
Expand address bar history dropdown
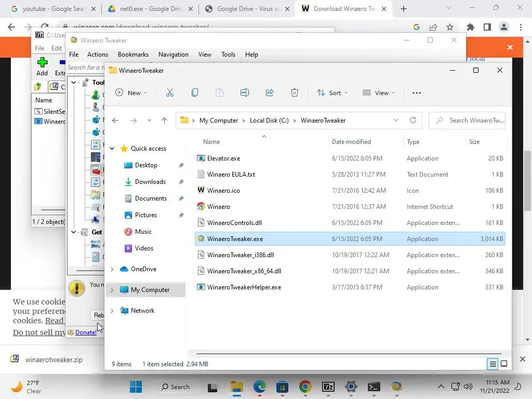click(395, 120)
